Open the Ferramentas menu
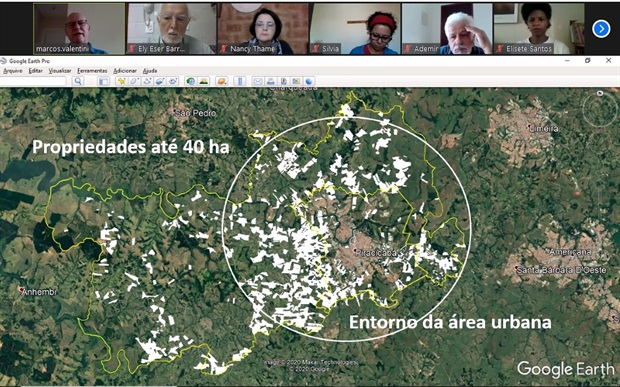The width and height of the screenshot is (620, 387). coord(92,71)
